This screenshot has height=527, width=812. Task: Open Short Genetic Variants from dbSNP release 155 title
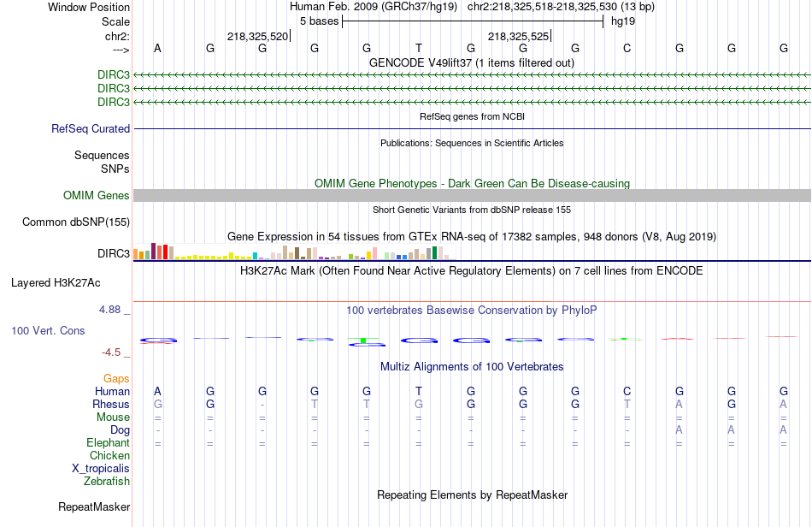pos(472,210)
